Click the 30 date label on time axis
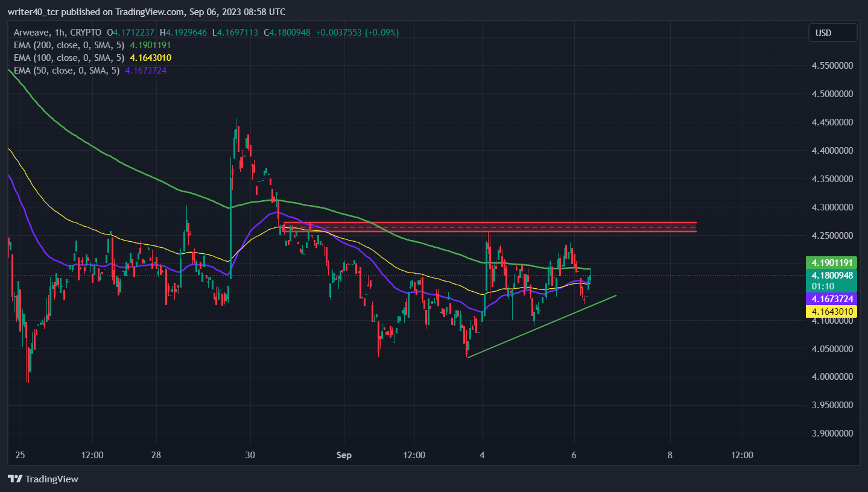The height and width of the screenshot is (492, 868). tap(251, 455)
